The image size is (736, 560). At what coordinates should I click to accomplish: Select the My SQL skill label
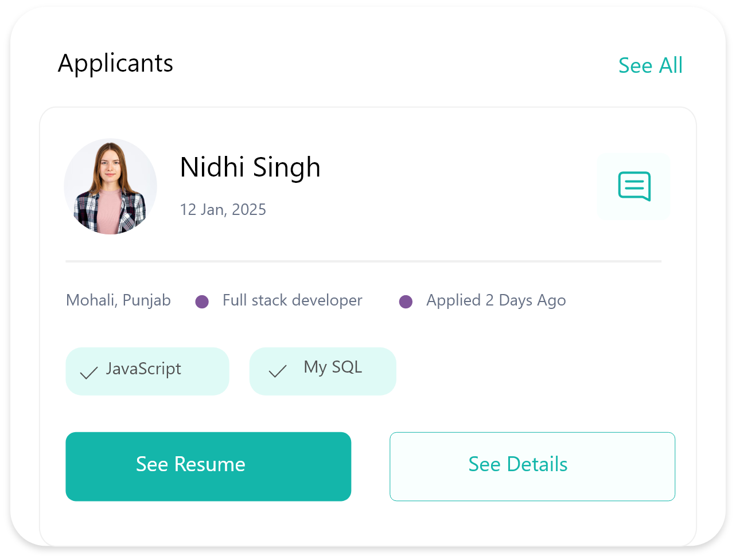coord(333,367)
